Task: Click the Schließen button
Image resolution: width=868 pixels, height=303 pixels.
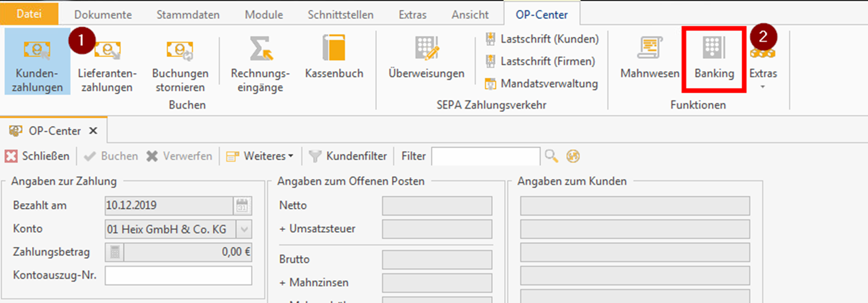Action: click(x=37, y=156)
